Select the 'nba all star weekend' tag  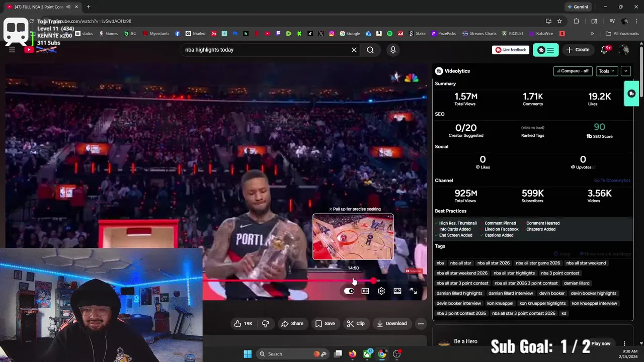point(586,263)
